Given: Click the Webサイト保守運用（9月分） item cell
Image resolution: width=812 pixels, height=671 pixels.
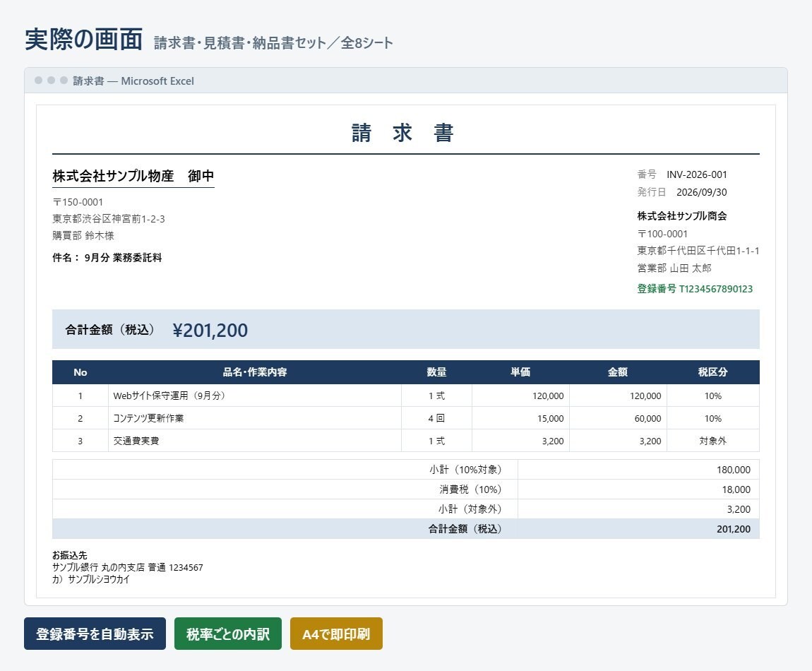Looking at the screenshot, I should click(x=255, y=396).
